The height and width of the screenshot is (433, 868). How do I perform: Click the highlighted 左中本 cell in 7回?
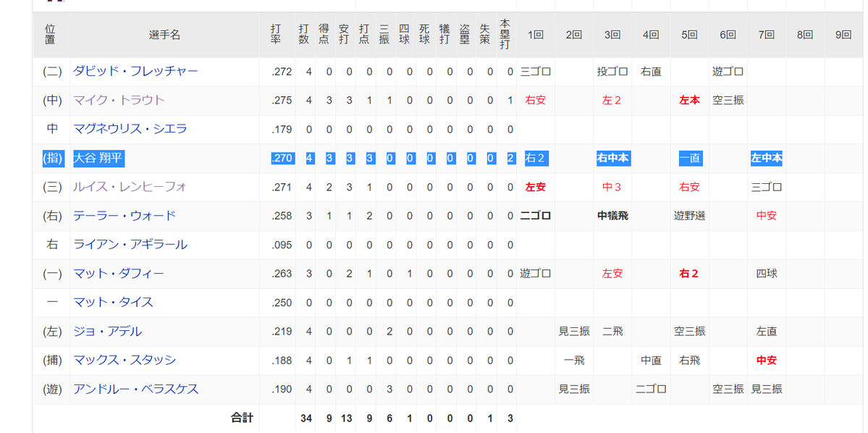click(766, 158)
